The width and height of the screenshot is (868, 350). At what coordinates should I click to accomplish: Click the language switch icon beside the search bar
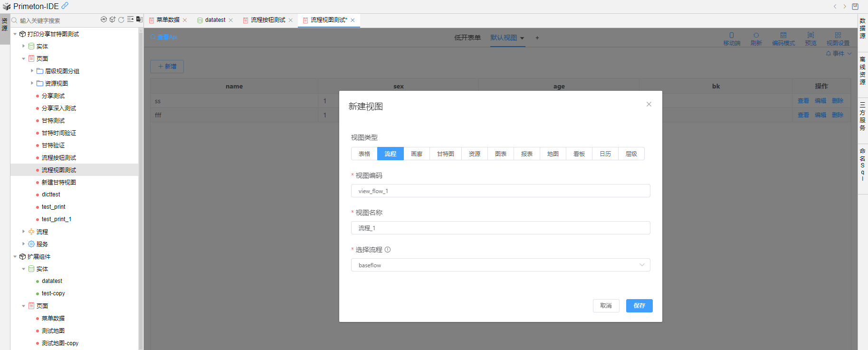[139, 19]
